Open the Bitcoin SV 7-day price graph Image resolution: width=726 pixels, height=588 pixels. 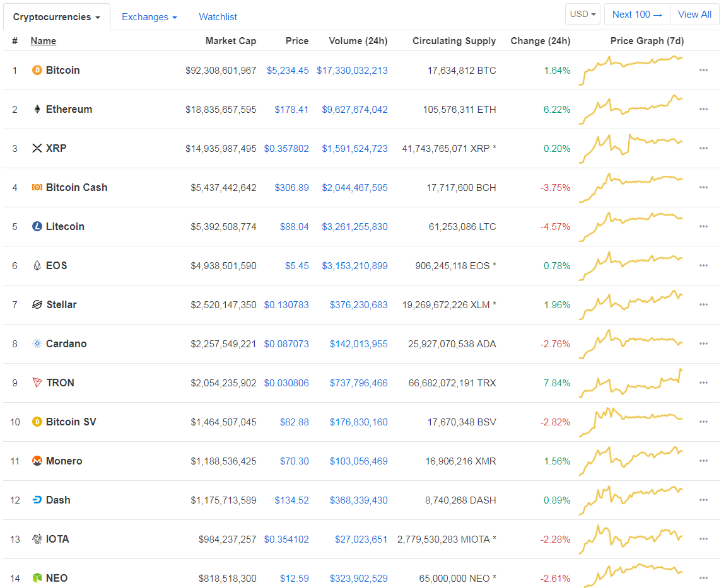pyautogui.click(x=631, y=422)
